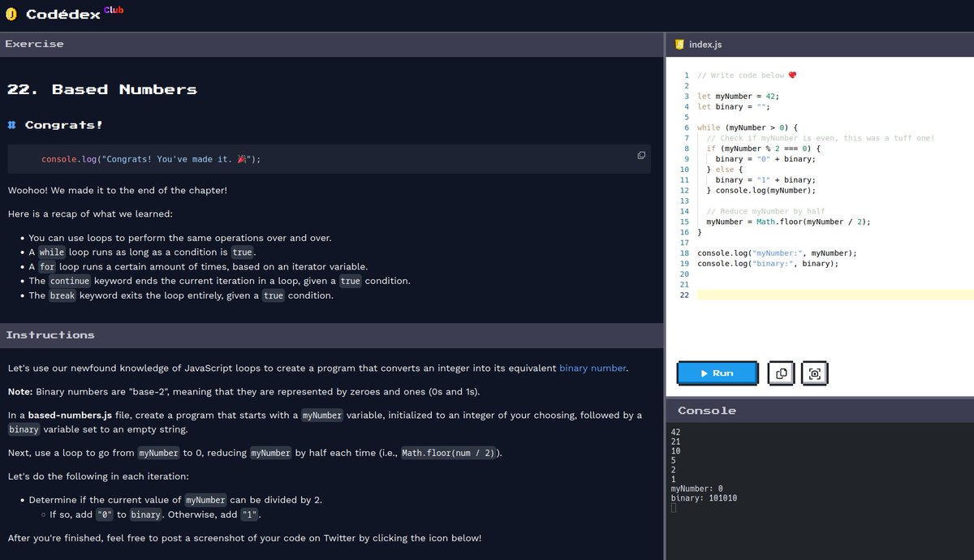The height and width of the screenshot is (560, 974).
Task: Click the screenshot camera icon beside Run
Action: tap(814, 373)
